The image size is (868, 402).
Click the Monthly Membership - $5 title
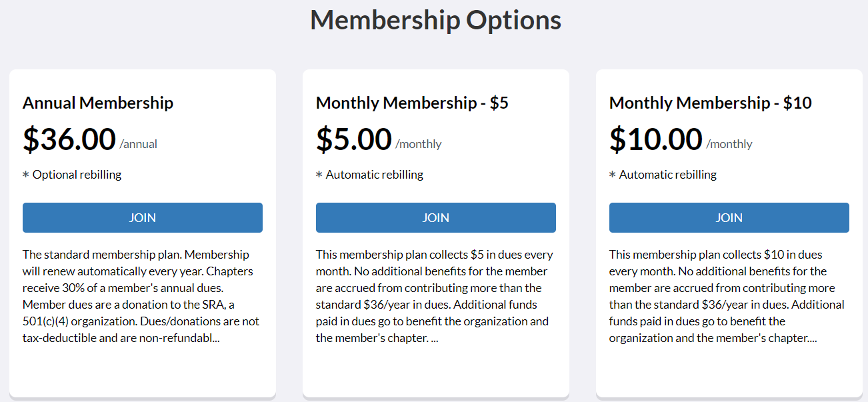click(x=412, y=103)
